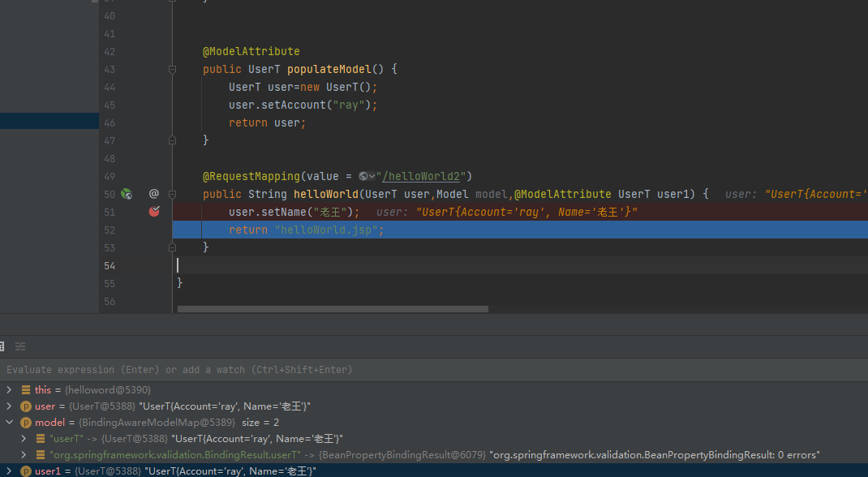Open the small dropdown arrow beside the globe icon
The image size is (868, 477).
[x=372, y=177]
